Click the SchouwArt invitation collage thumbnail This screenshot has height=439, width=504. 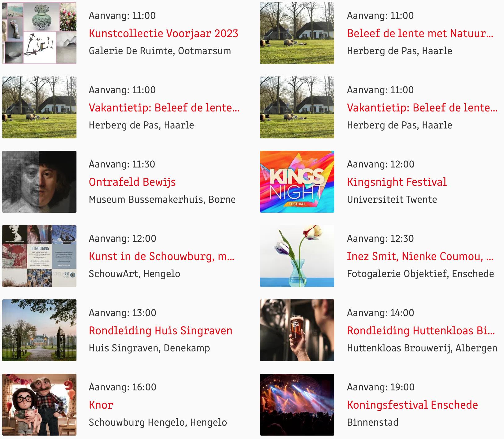point(39,256)
